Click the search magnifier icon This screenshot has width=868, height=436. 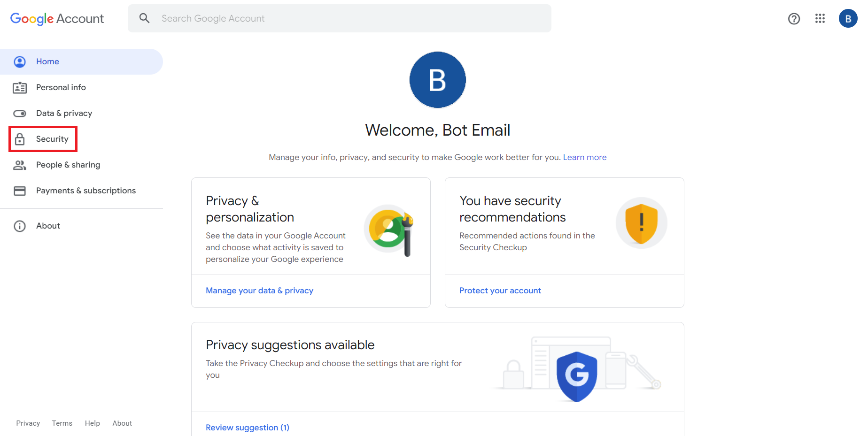144,18
